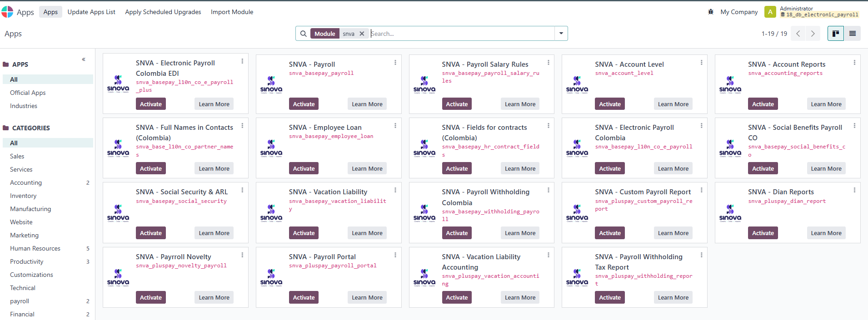The image size is (868, 320).
Task: Click the 1-19 / 19 pager counter
Action: coord(774,34)
